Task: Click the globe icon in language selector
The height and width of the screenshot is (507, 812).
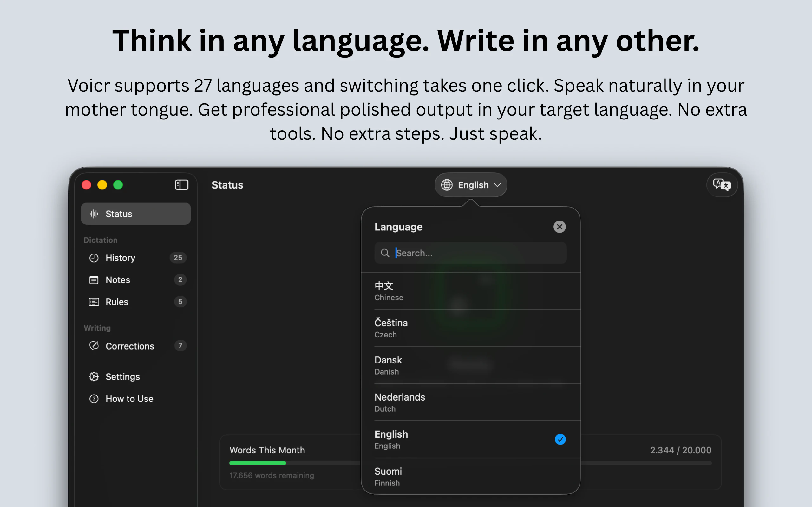Action: (447, 185)
